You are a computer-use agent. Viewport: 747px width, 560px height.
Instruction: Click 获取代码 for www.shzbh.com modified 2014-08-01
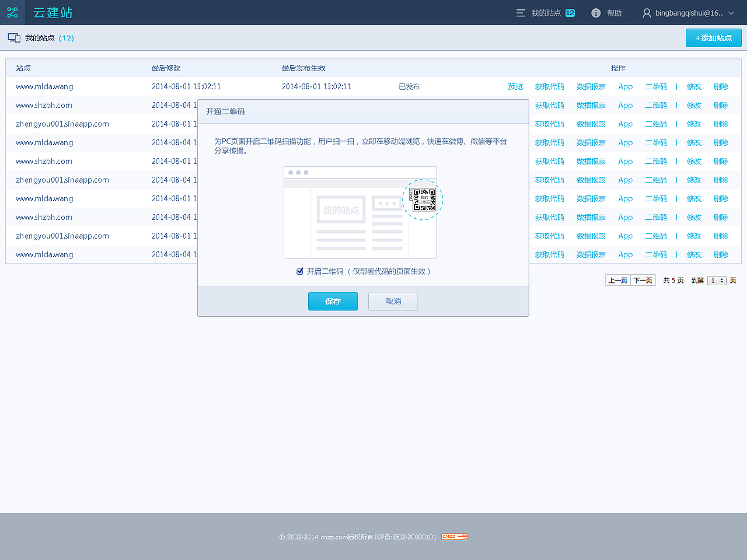(x=550, y=161)
